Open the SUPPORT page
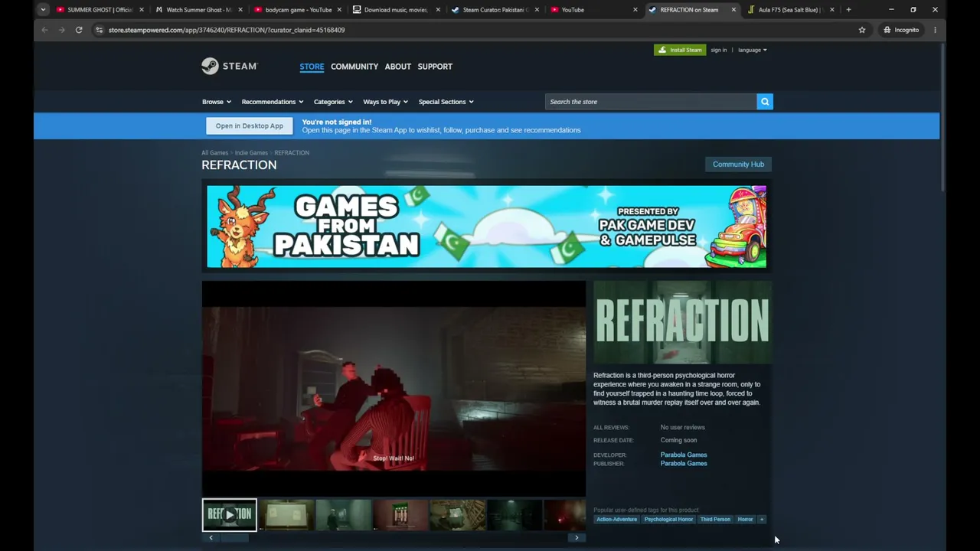 [435, 67]
